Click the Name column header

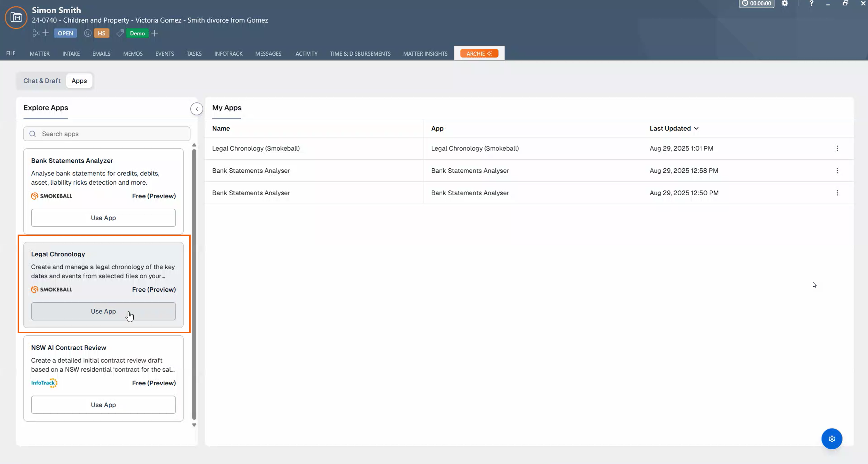click(221, 128)
